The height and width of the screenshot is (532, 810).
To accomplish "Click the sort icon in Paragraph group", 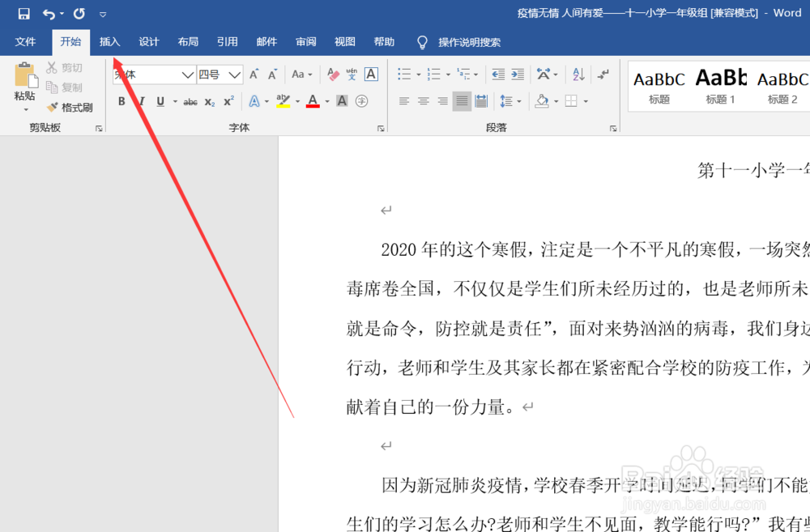I will tap(577, 74).
